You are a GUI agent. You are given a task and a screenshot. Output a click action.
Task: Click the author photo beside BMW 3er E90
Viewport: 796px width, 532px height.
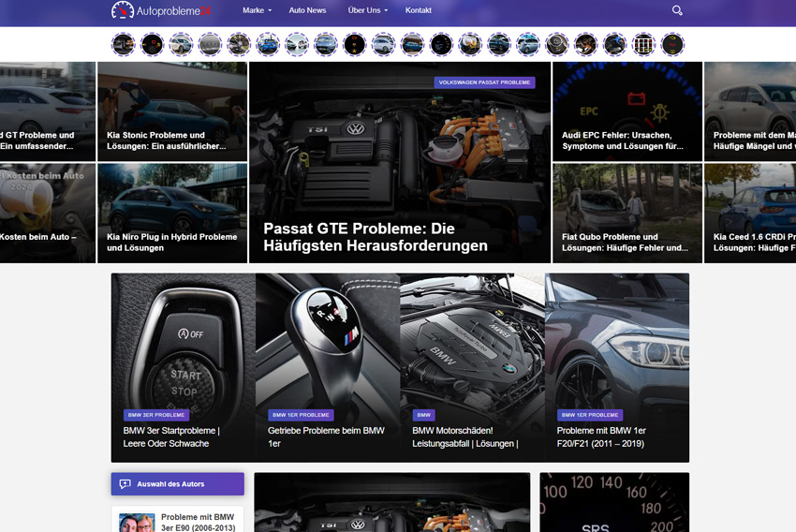coord(137,523)
